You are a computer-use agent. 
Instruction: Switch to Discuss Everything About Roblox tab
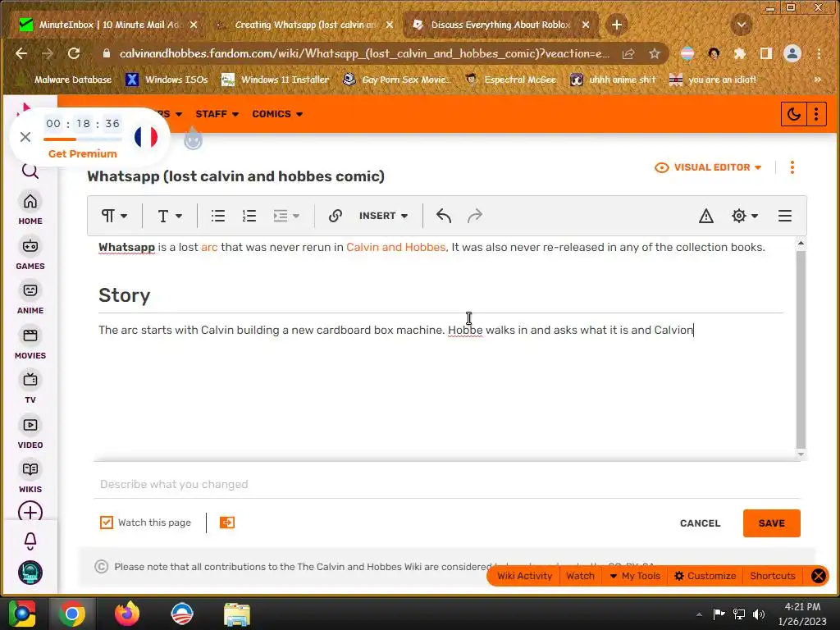pyautogui.click(x=501, y=25)
